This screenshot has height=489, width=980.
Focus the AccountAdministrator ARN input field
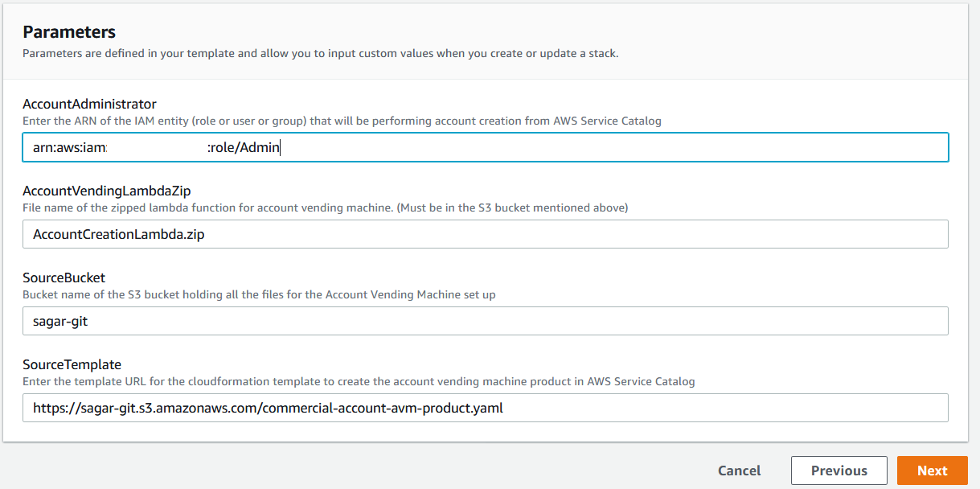pyautogui.click(x=486, y=147)
